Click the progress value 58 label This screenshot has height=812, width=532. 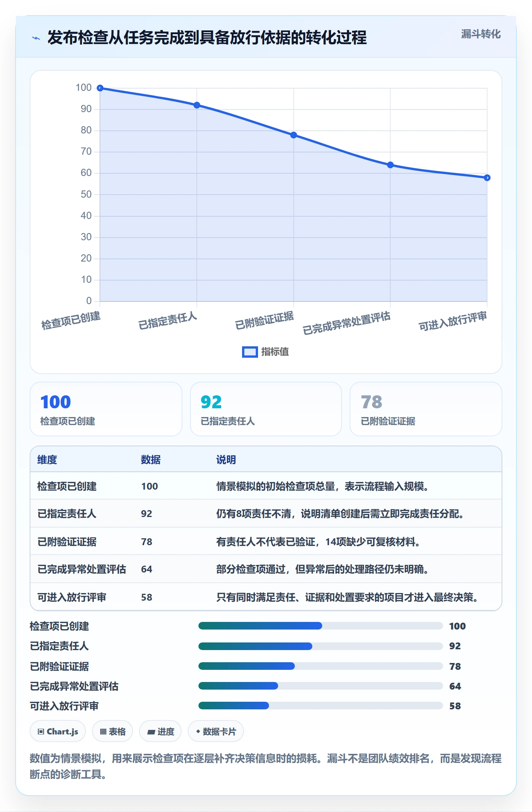click(x=455, y=706)
